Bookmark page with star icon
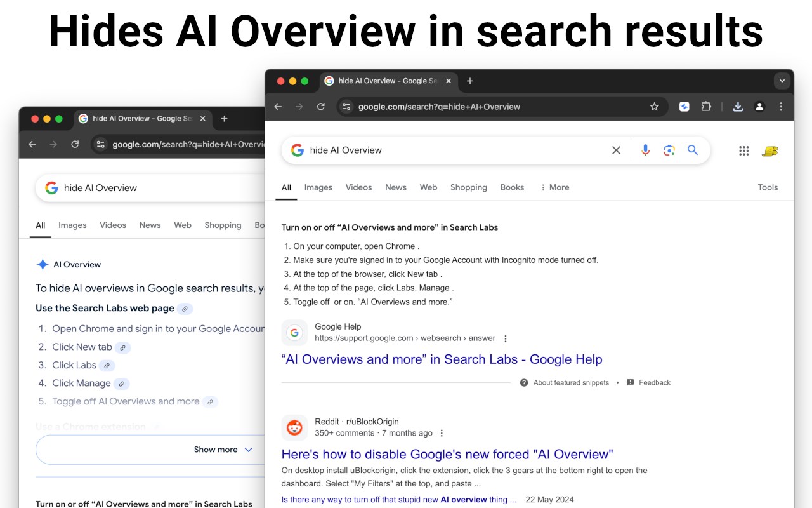 655,107
